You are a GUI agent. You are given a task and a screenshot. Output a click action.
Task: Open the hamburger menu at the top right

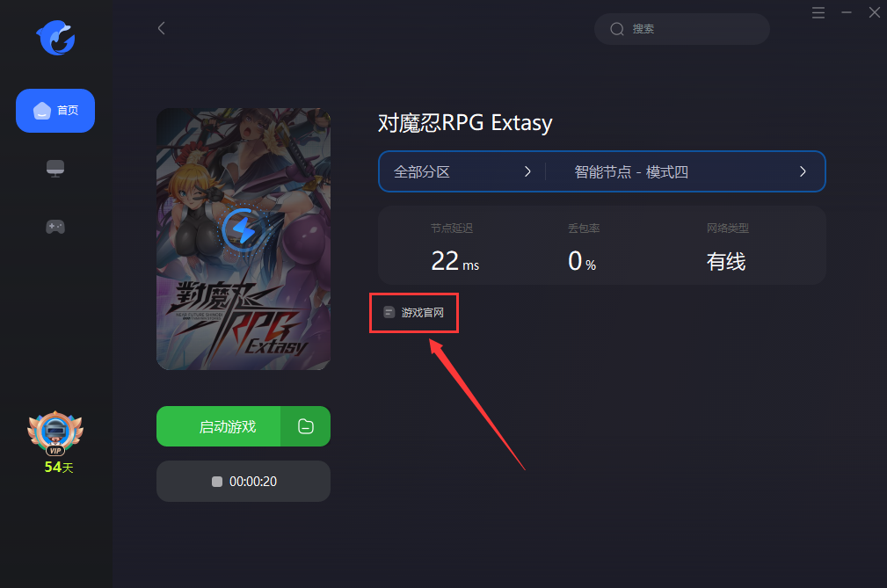pyautogui.click(x=818, y=12)
